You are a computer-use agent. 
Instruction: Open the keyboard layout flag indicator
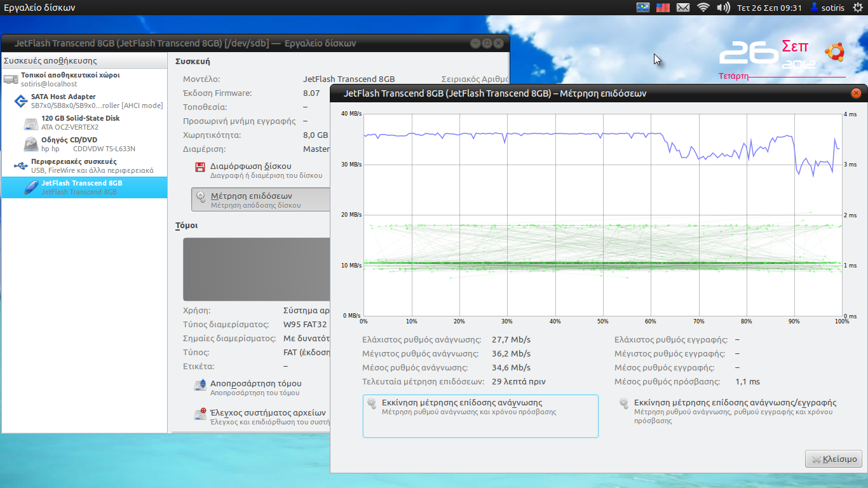pyautogui.click(x=663, y=8)
